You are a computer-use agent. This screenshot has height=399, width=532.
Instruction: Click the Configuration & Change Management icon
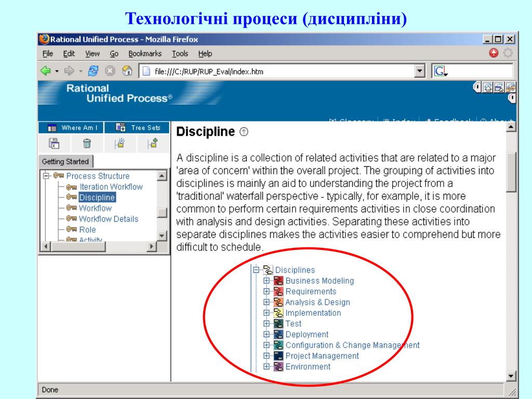tap(278, 345)
